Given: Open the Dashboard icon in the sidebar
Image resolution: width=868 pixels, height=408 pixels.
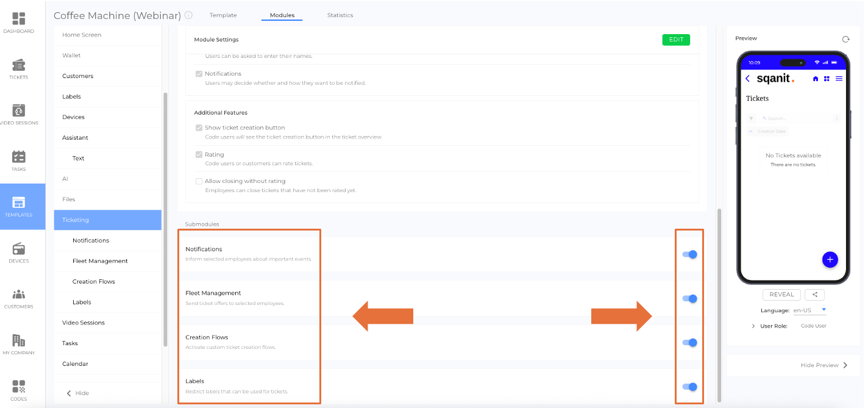Looking at the screenshot, I should coord(18,20).
